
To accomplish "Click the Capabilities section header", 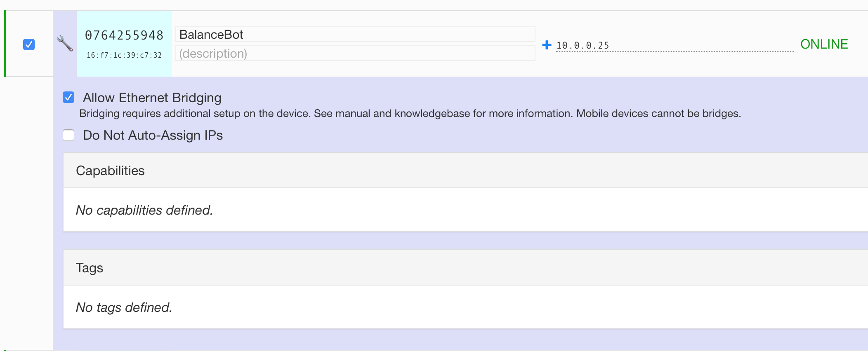I will coord(465,171).
